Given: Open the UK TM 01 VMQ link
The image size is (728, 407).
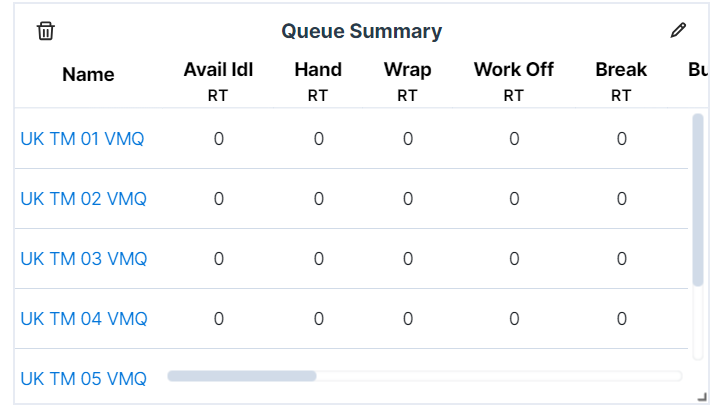Looking at the screenshot, I should coord(83,139).
